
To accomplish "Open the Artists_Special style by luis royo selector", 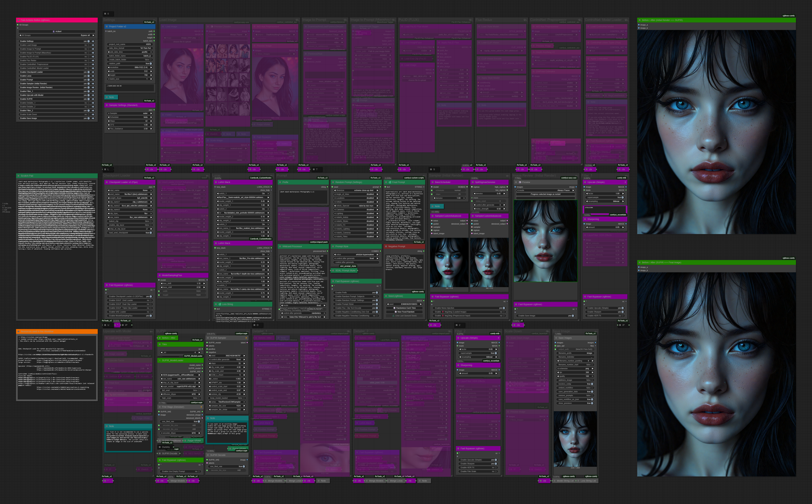I will coord(356,206).
